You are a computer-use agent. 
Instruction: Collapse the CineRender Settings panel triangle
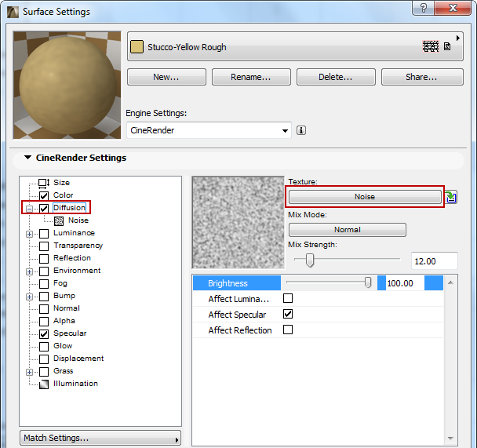tap(27, 158)
